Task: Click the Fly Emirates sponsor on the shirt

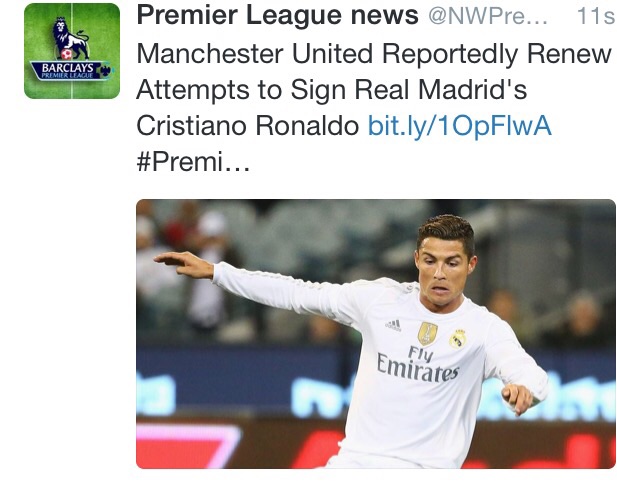Action: pos(418,364)
